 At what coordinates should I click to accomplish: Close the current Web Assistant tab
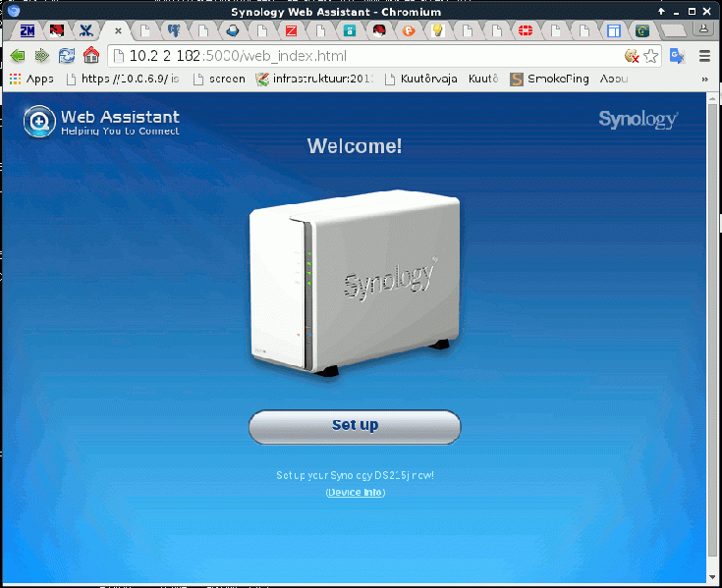(x=118, y=30)
